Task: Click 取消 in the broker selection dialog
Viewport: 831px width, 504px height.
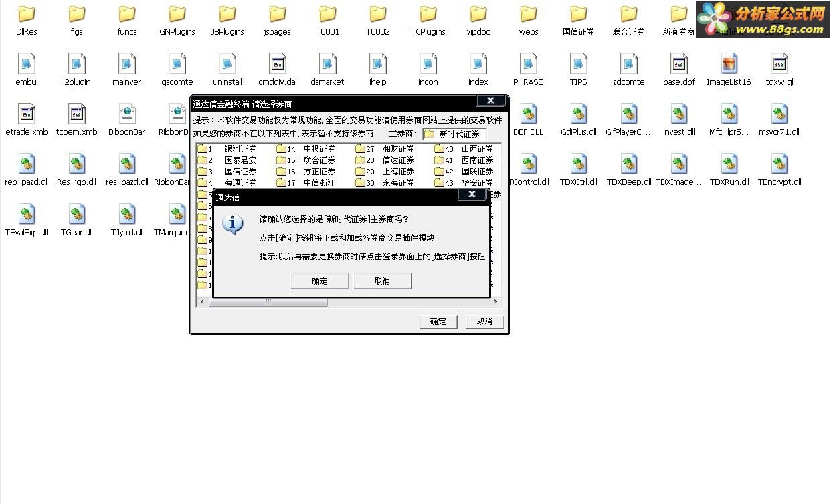Action: pos(484,322)
